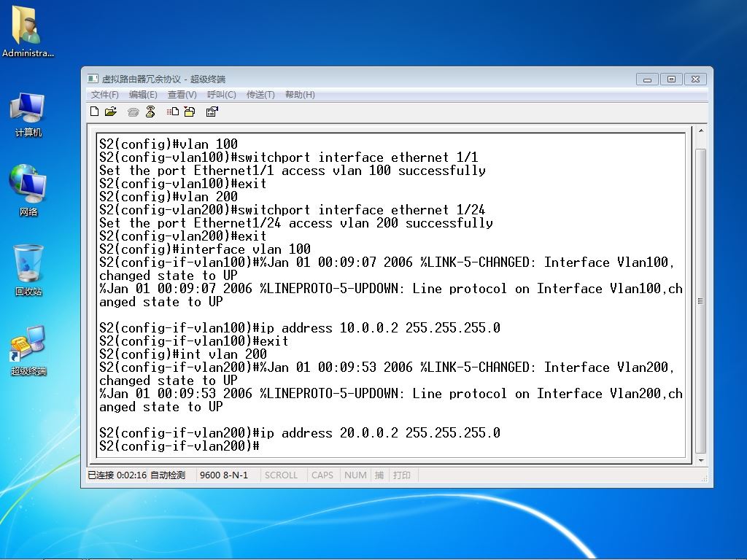Select the Administrator desktop folder icon

tap(27, 32)
